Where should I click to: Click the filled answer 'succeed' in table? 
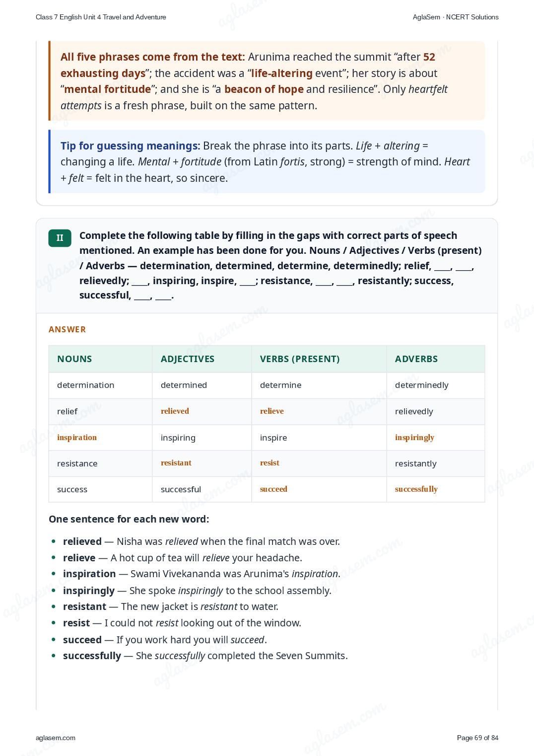[x=273, y=489]
